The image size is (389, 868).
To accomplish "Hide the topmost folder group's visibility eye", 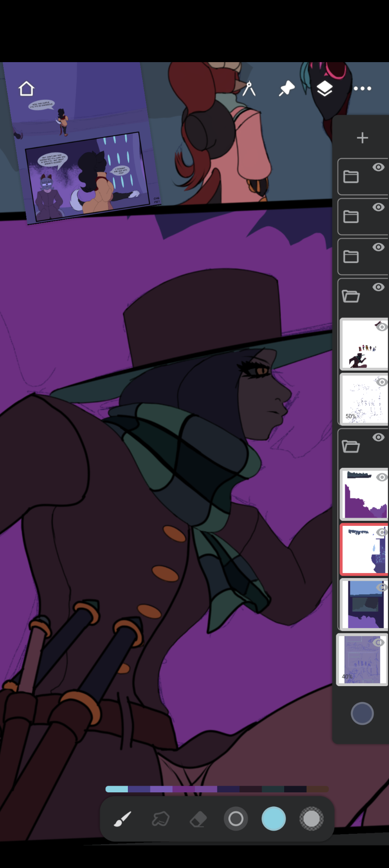I will click(378, 167).
